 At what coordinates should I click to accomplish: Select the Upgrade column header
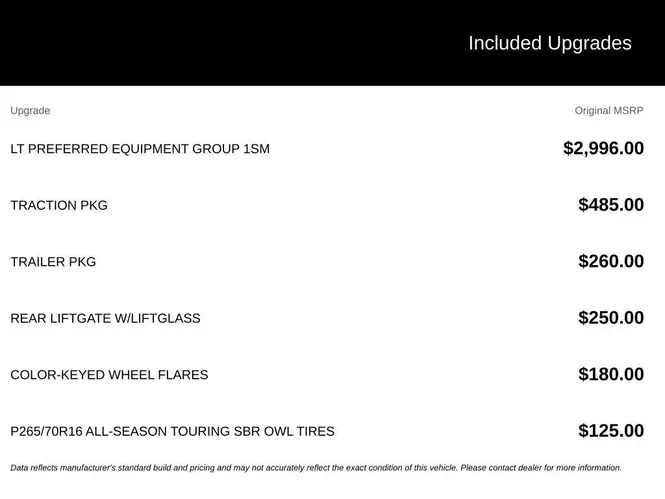[x=30, y=111]
